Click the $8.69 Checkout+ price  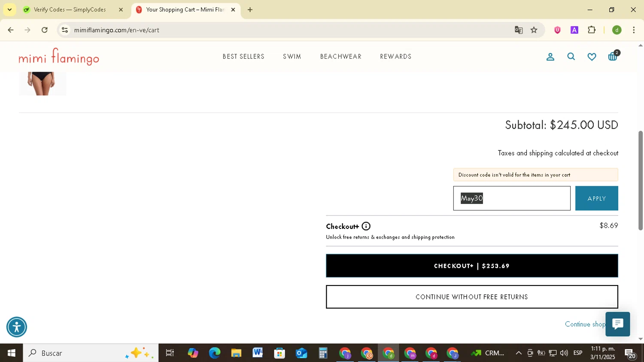pos(609,225)
